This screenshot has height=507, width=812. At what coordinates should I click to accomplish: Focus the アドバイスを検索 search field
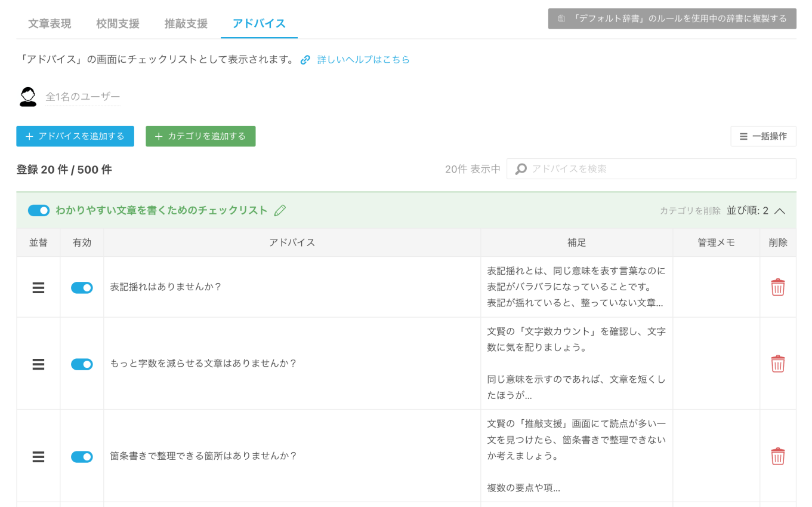pyautogui.click(x=651, y=169)
